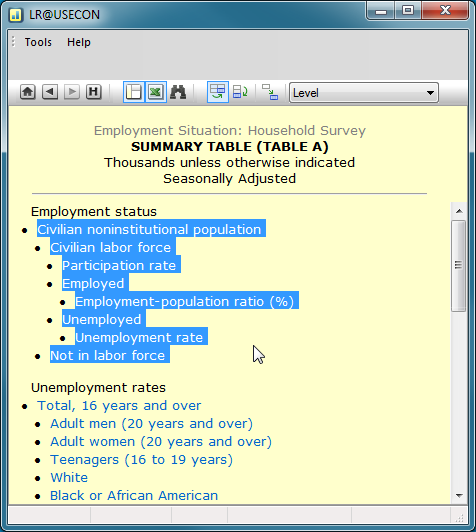476x532 pixels.
Task: Go to the Home page icon
Action: [27, 92]
